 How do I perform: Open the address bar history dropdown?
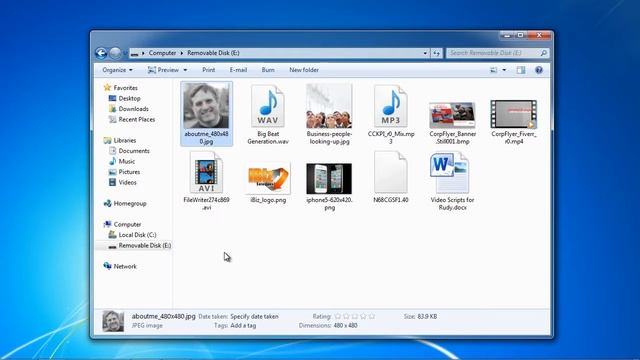[425, 53]
